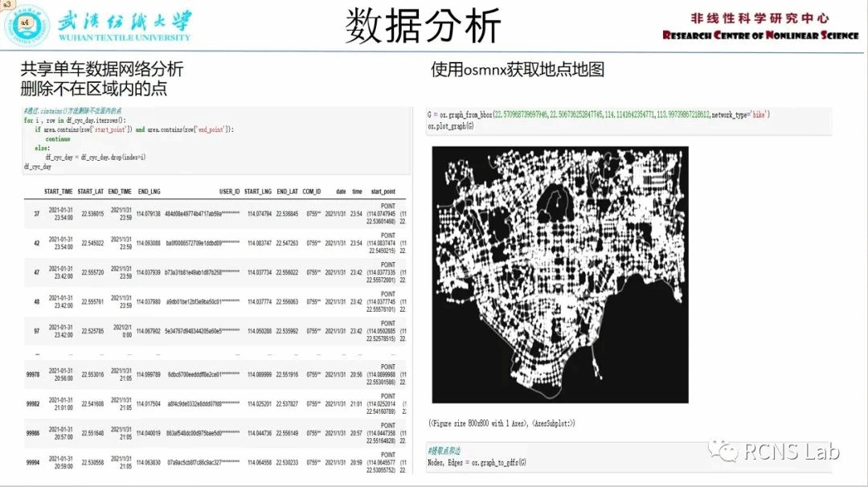
Task: Click the RCNS Lab watermark text
Action: (x=792, y=452)
